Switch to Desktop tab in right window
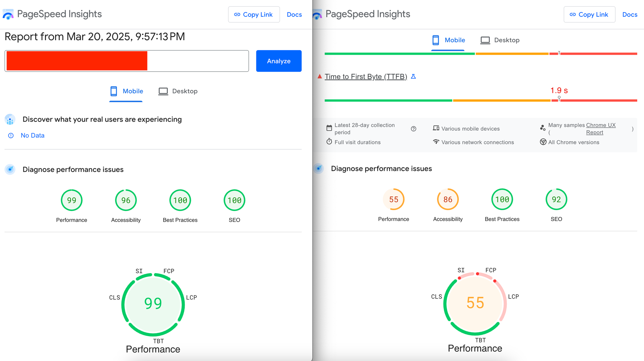 point(500,40)
